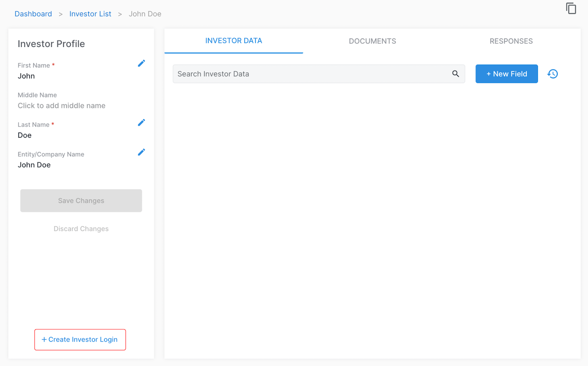Open the field history clock icon
This screenshot has width=588, height=366.
(x=552, y=74)
